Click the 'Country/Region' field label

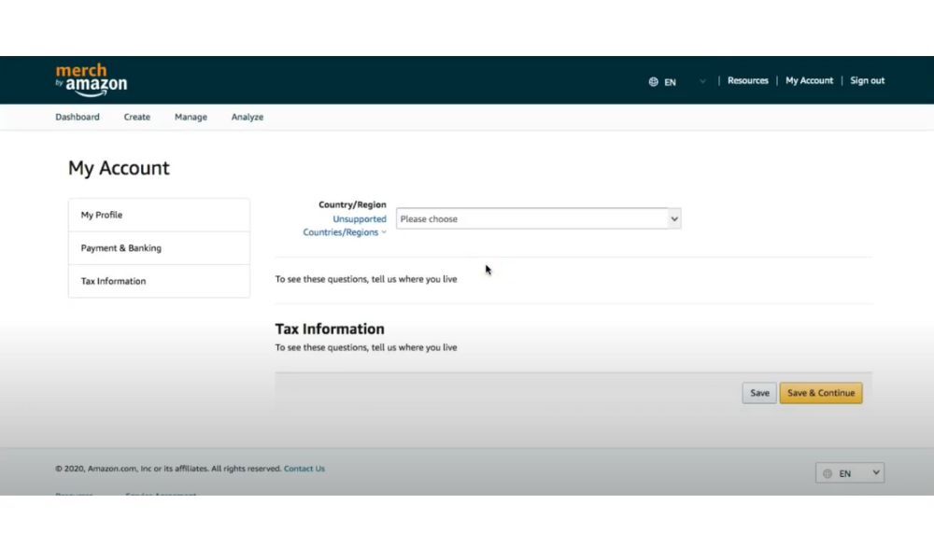352,204
